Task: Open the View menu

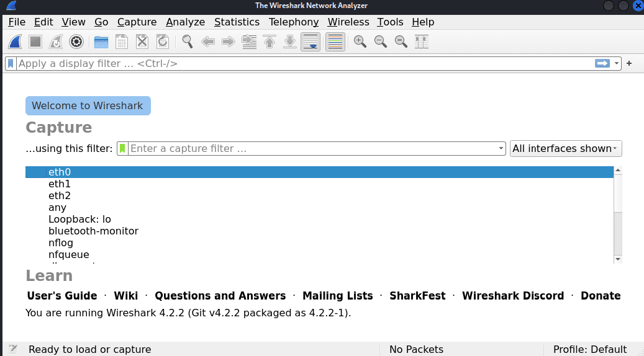Action: coord(73,22)
